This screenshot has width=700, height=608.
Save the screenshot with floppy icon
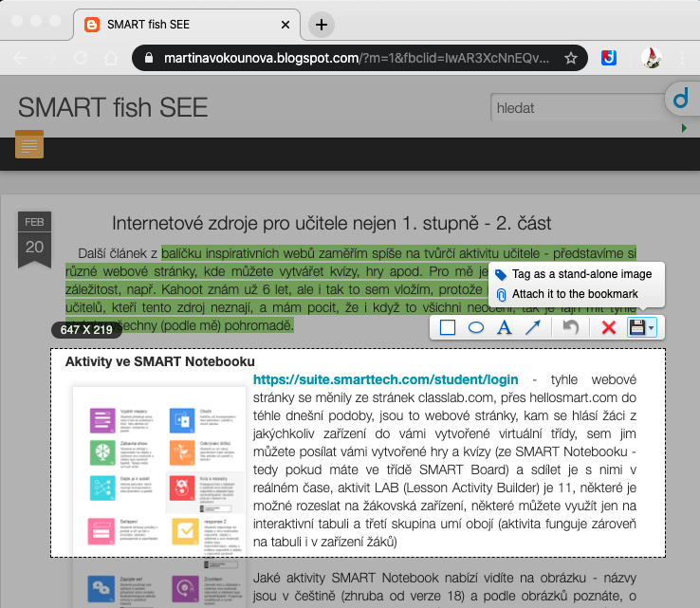[x=637, y=327]
